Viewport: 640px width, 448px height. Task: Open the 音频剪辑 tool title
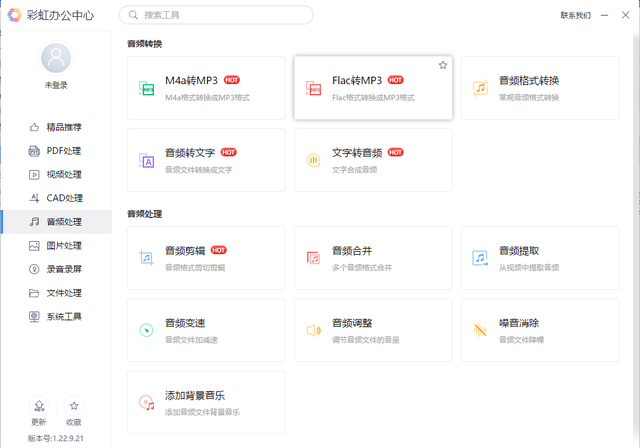pos(185,251)
